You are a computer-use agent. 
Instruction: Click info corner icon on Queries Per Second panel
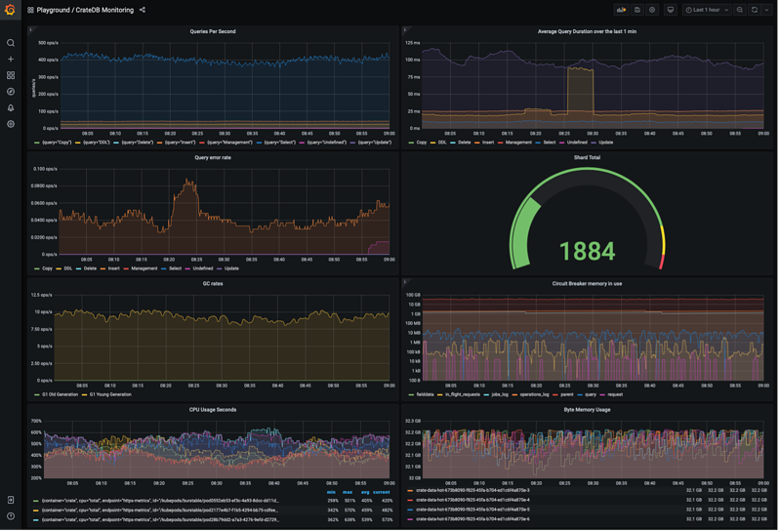(30, 30)
